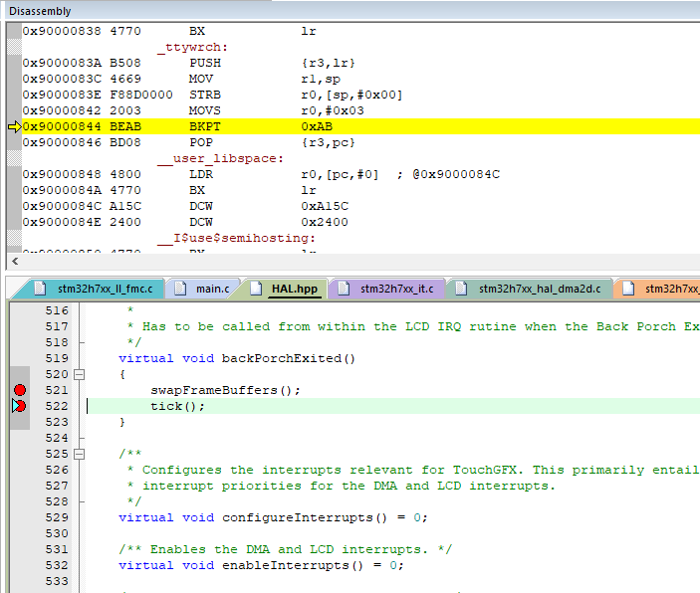The width and height of the screenshot is (700, 593).
Task: Click the file icon on HAL.hpp tab
Action: [255, 289]
